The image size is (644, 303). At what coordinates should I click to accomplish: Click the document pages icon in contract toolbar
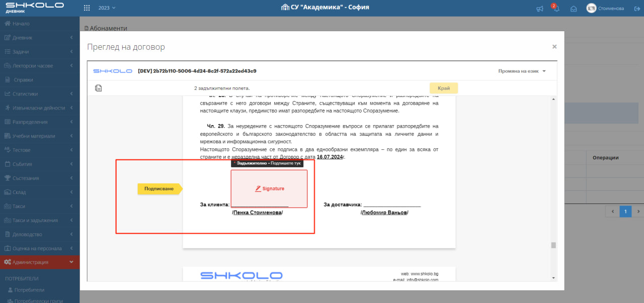tap(99, 88)
